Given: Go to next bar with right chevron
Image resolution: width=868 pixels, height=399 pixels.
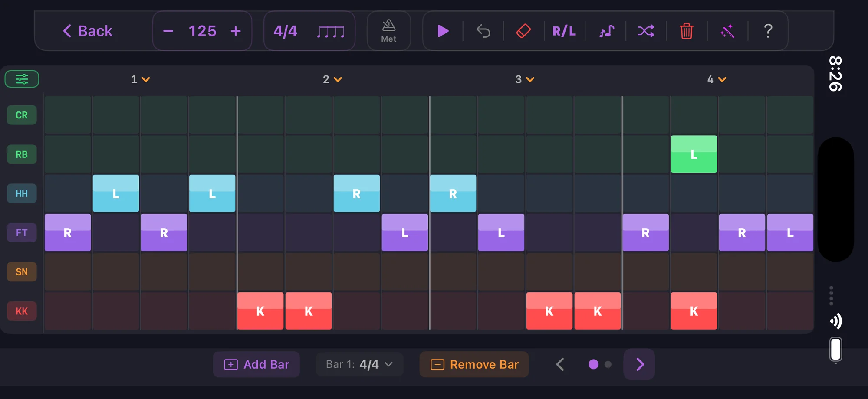Looking at the screenshot, I should tap(639, 364).
